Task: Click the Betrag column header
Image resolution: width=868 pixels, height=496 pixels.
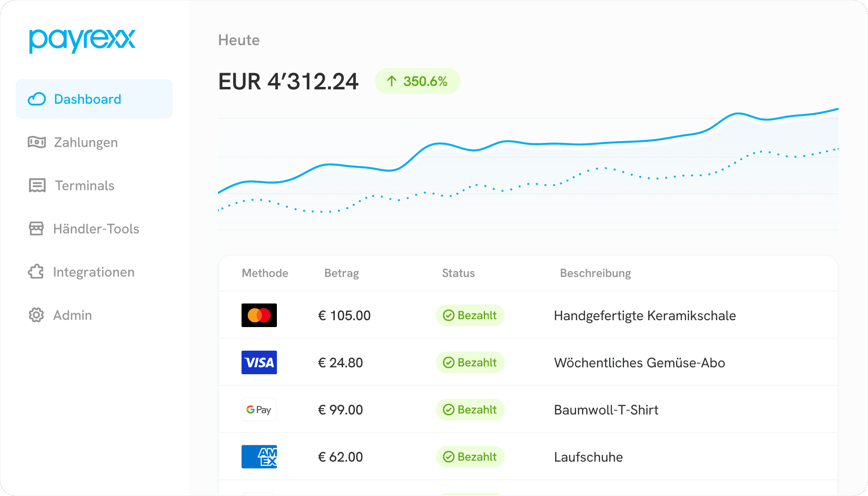Action: [342, 273]
